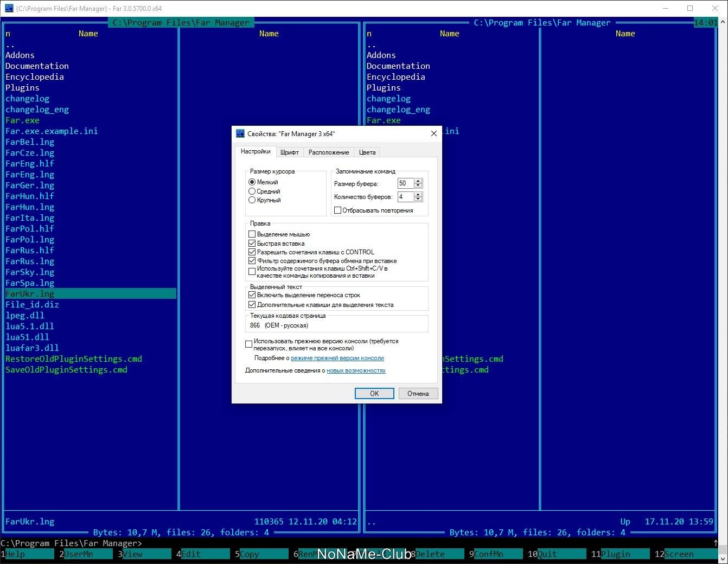Image resolution: width=728 pixels, height=564 pixels.
Task: Select luafar3.dll in left panel
Action: click(x=32, y=348)
